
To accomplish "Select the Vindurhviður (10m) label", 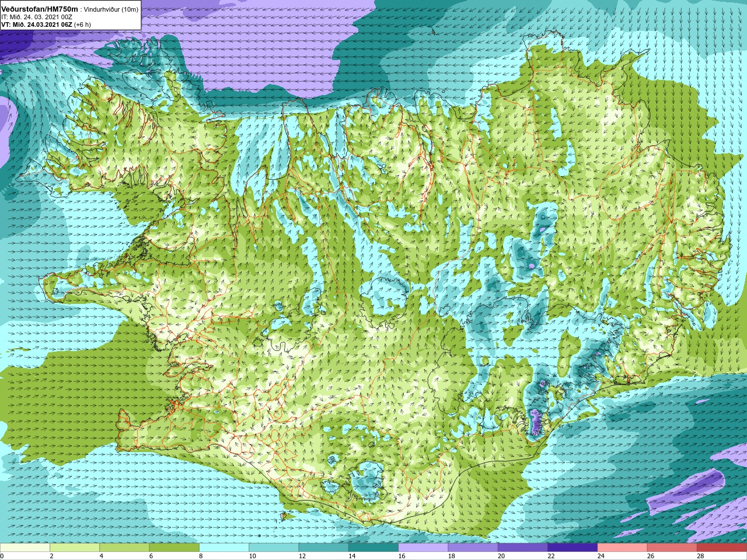I will point(111,10).
